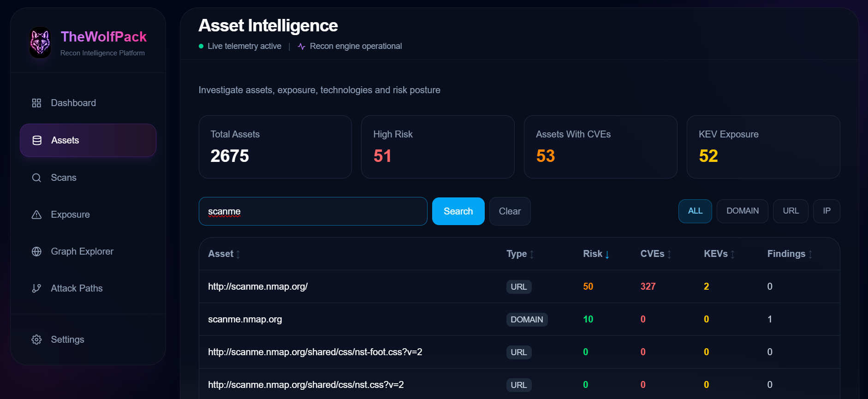Filter assets by IP type
Image resolution: width=868 pixels, height=399 pixels.
(826, 211)
